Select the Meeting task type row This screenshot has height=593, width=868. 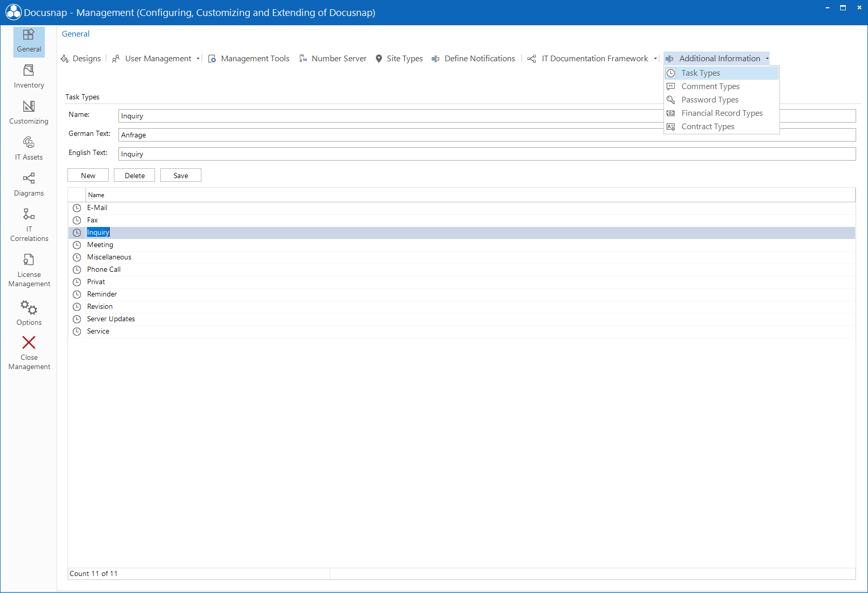pos(462,245)
